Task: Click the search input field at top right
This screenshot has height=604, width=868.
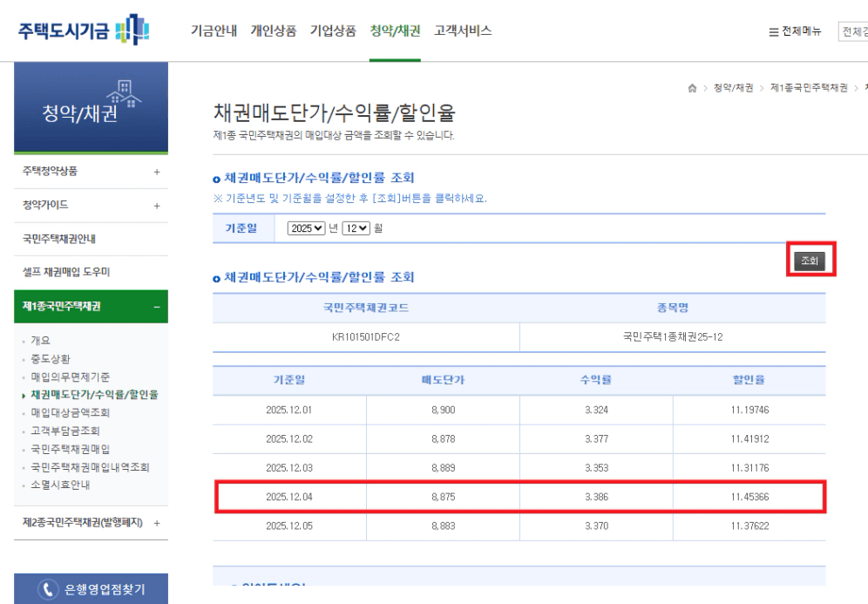Action: pos(852,32)
